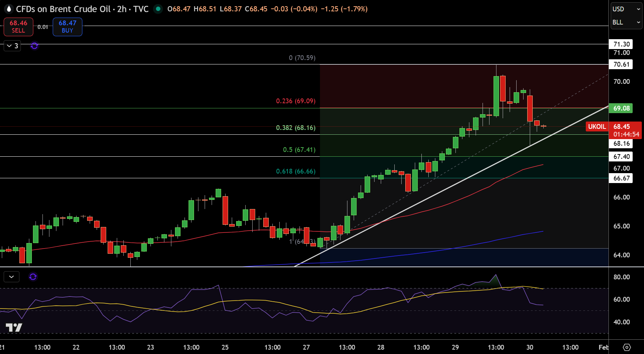This screenshot has width=644, height=354.
Task: Click the Brent Crude Oil drop icon
Action: coord(9,9)
